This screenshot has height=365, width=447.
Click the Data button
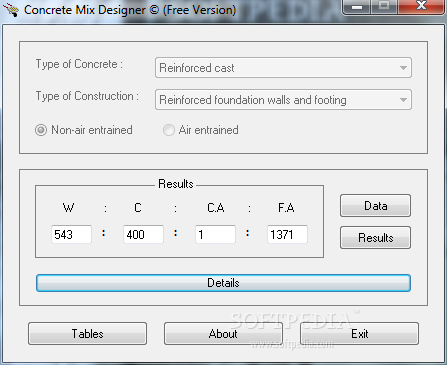pos(375,206)
